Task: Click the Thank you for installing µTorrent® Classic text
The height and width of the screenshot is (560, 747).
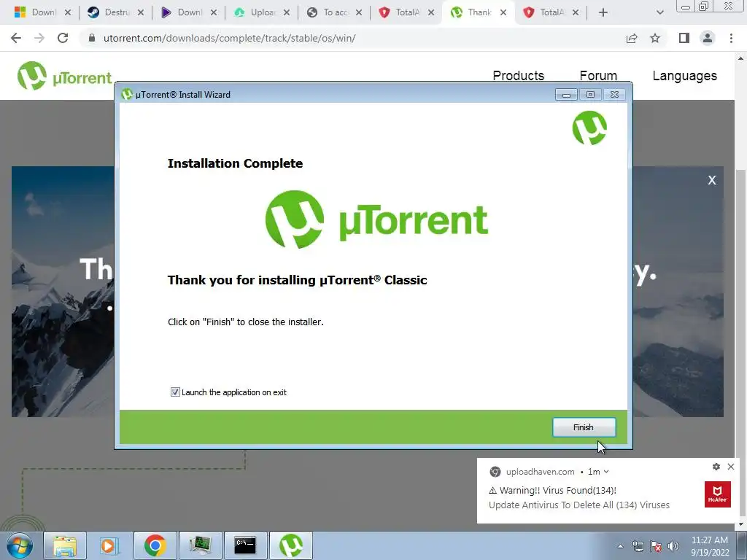Action: tap(298, 280)
